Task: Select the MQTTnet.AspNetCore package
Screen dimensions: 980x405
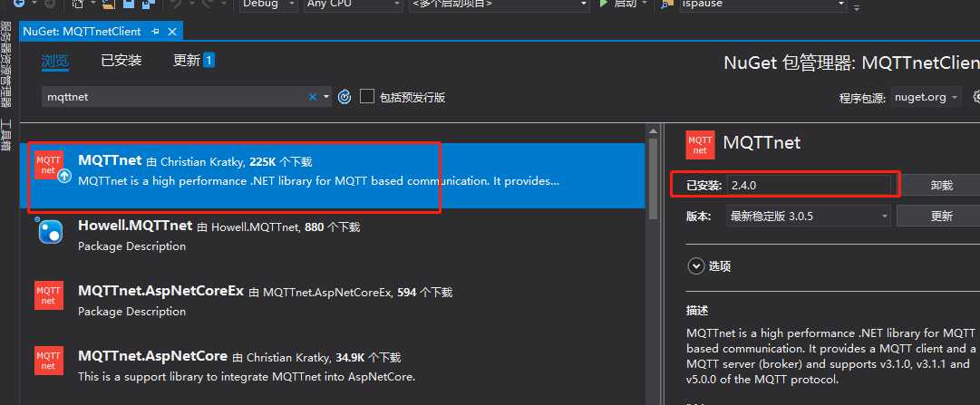Action: pos(333,371)
